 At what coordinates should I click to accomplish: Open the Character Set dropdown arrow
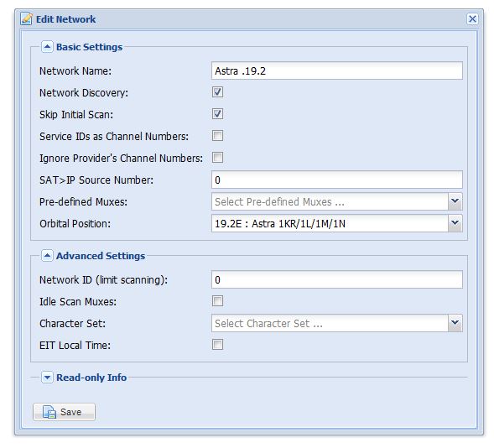[x=455, y=323]
